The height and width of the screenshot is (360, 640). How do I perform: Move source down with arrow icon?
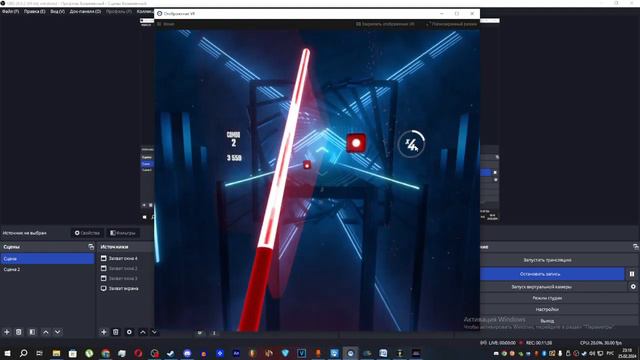[x=154, y=332]
